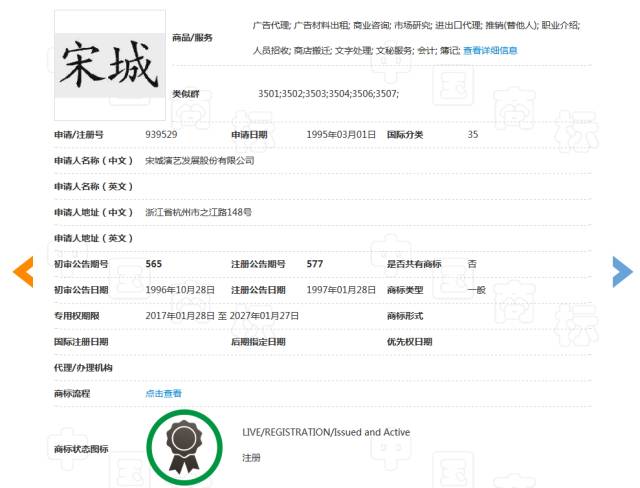
Task: Click the 商标形式 label
Action: (405, 316)
